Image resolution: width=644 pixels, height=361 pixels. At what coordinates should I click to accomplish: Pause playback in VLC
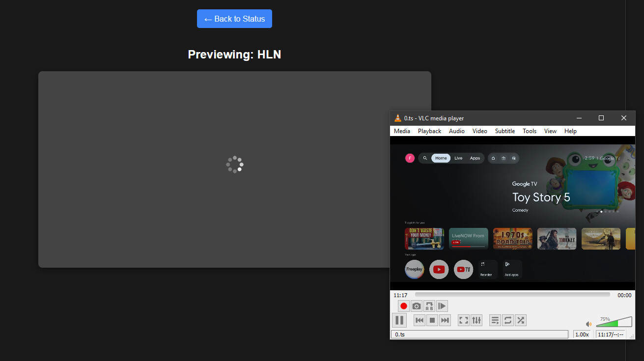point(399,320)
